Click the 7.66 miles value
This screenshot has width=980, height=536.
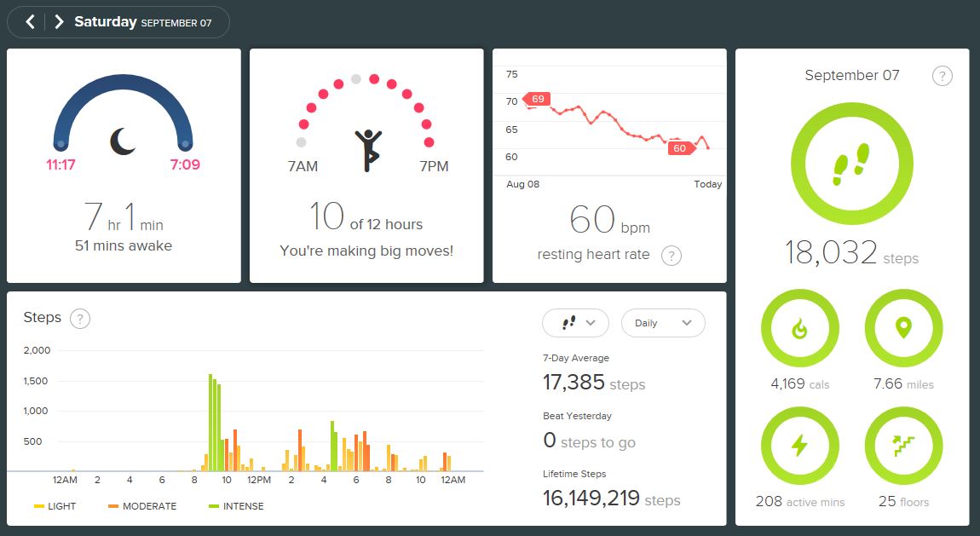pos(903,383)
